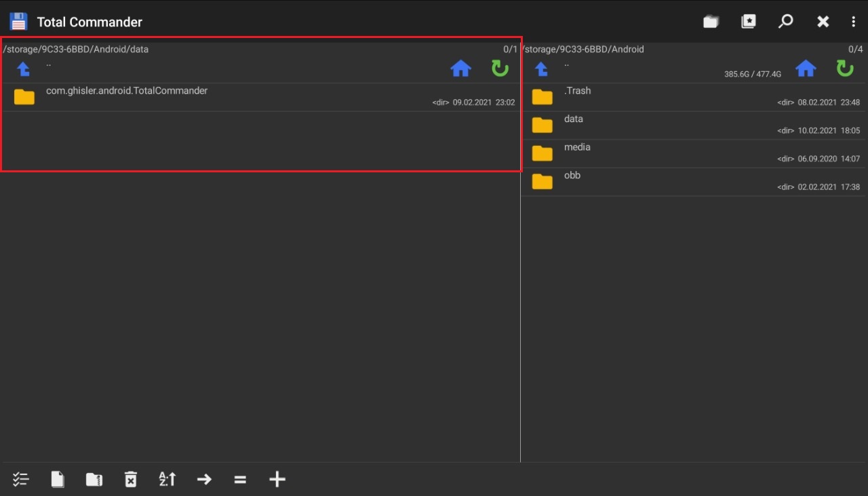Click the 0/1 selection counter
868x496 pixels.
coord(510,49)
